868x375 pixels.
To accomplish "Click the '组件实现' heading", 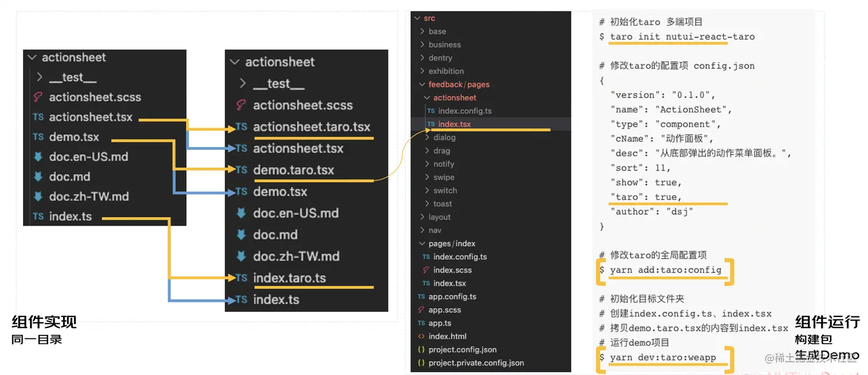I will [x=44, y=322].
